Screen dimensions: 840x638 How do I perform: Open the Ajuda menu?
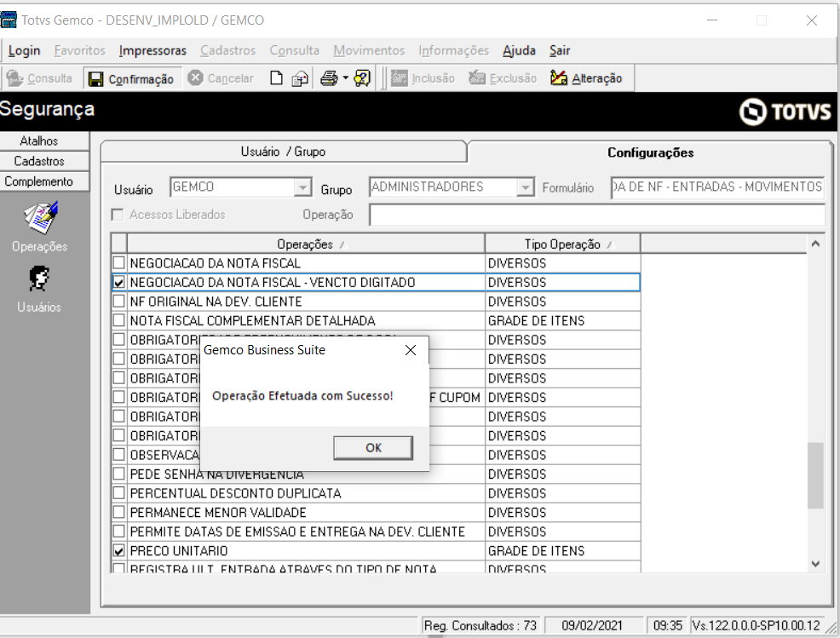(519, 50)
